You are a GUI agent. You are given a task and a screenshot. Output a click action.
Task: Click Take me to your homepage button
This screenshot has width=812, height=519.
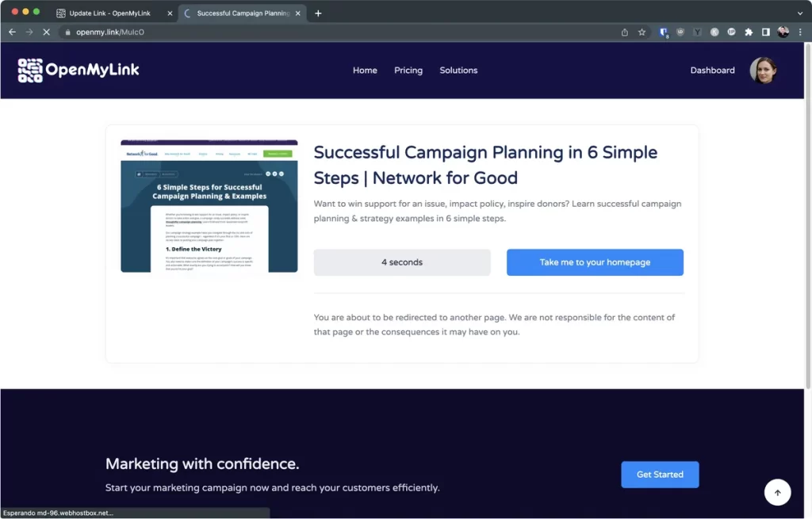click(595, 262)
